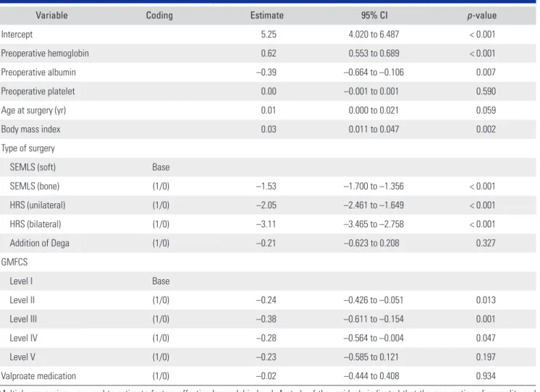This screenshot has width=540, height=392.
Task: Select the interval 0.553 to 0.689
Action: click(x=374, y=54)
